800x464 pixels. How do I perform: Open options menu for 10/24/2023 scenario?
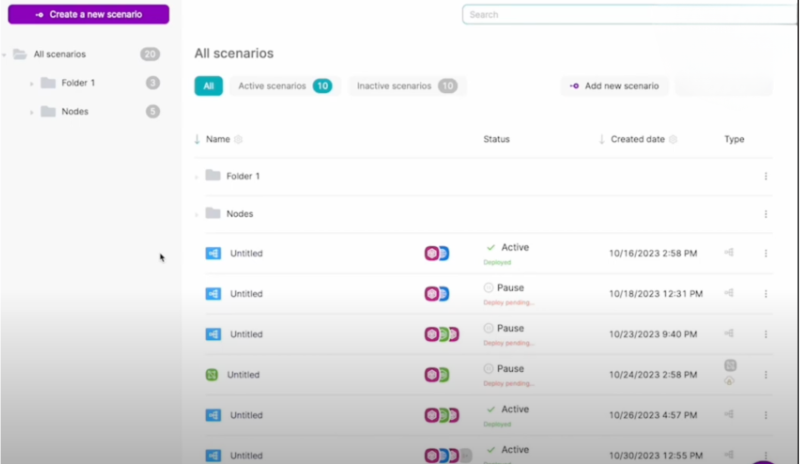click(766, 375)
